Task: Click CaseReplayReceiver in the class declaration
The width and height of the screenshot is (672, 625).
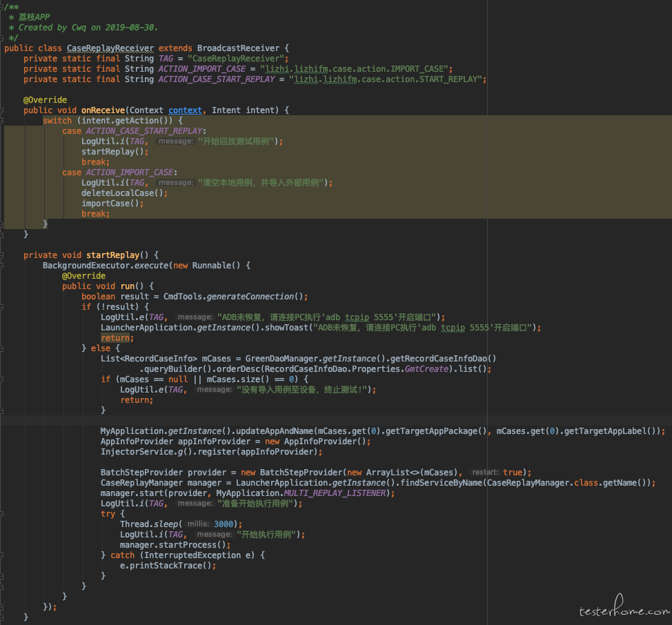Action: [x=110, y=48]
